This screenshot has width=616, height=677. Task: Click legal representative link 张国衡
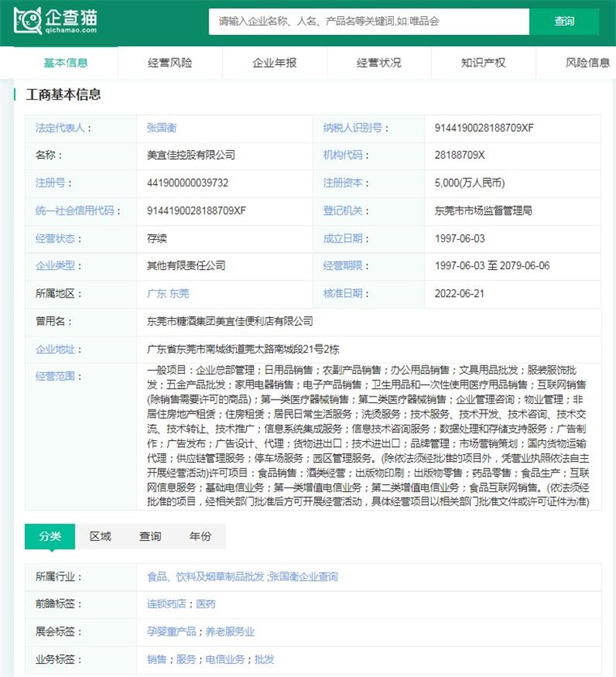(x=161, y=128)
